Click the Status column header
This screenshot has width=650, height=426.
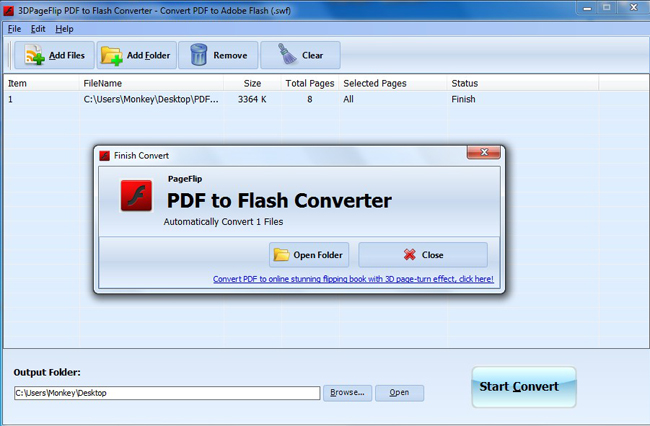pos(523,83)
